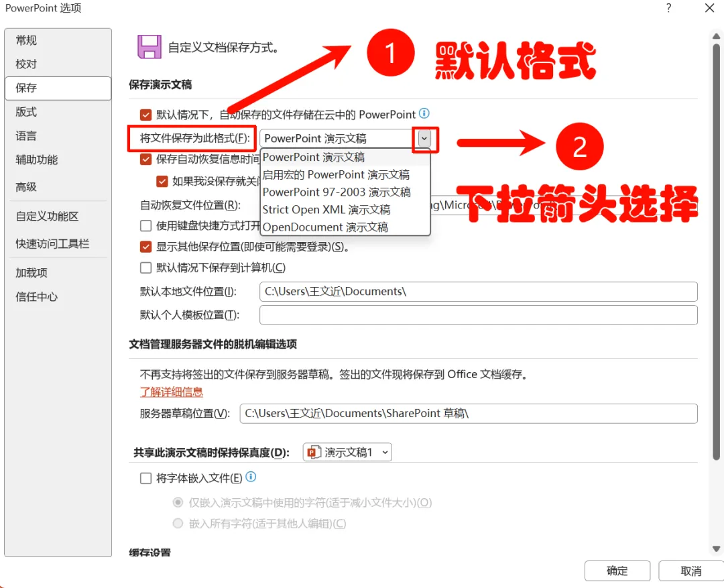The height and width of the screenshot is (588, 724).
Task: Open the 版式 settings category
Action: (x=58, y=112)
